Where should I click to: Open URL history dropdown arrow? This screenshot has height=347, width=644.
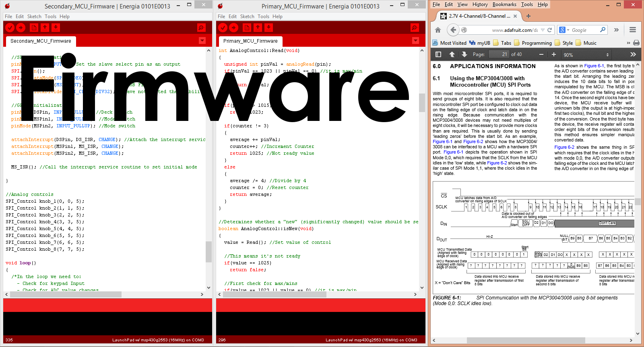point(543,30)
